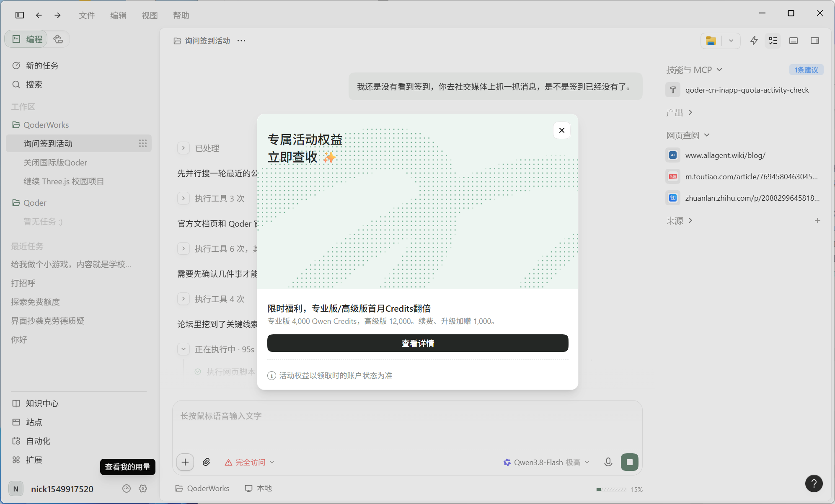Go back with the left arrow

(x=39, y=15)
